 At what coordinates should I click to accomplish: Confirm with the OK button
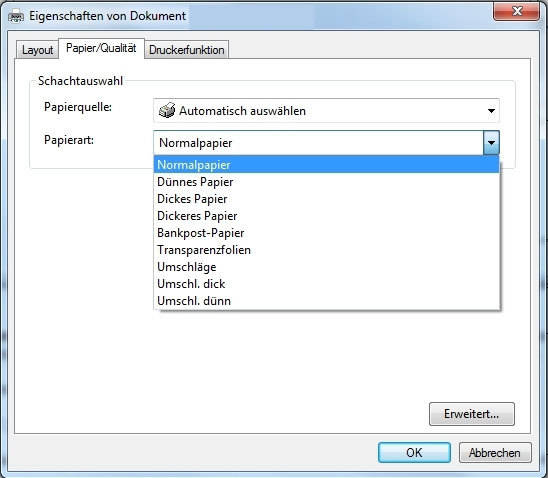[414, 453]
